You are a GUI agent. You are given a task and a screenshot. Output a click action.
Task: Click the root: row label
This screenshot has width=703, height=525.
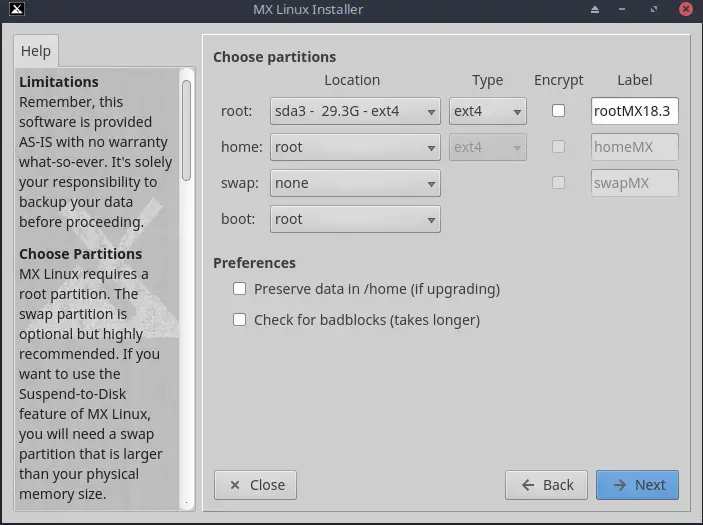coord(237,111)
